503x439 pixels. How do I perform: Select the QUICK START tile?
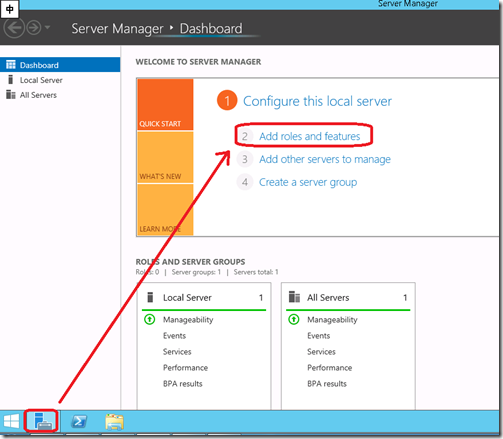(165, 104)
